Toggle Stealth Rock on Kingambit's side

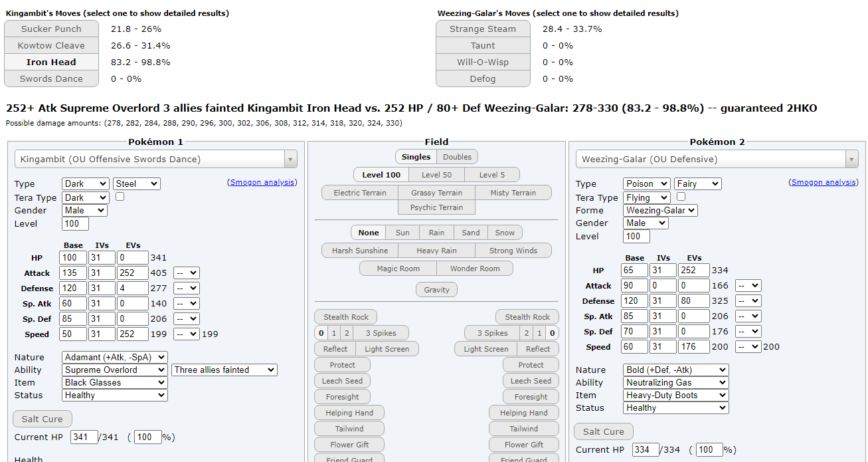(345, 317)
